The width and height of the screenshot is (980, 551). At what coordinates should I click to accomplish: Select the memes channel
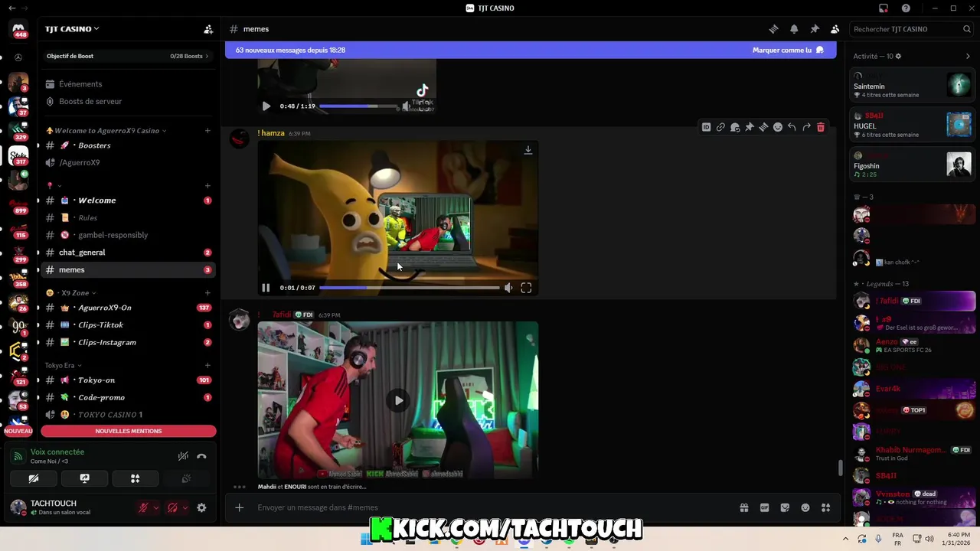click(x=128, y=269)
